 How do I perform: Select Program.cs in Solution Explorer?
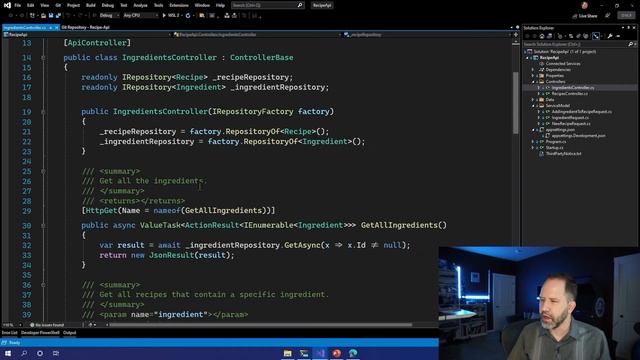click(556, 142)
